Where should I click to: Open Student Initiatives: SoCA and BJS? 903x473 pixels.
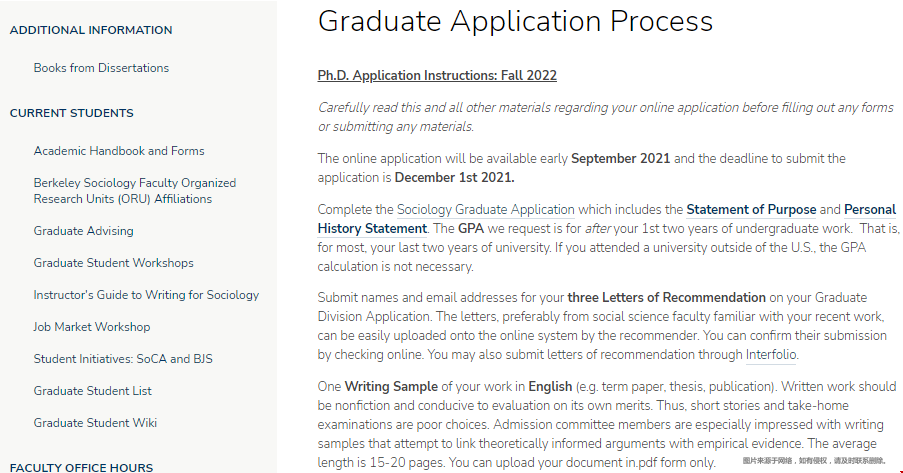123,359
